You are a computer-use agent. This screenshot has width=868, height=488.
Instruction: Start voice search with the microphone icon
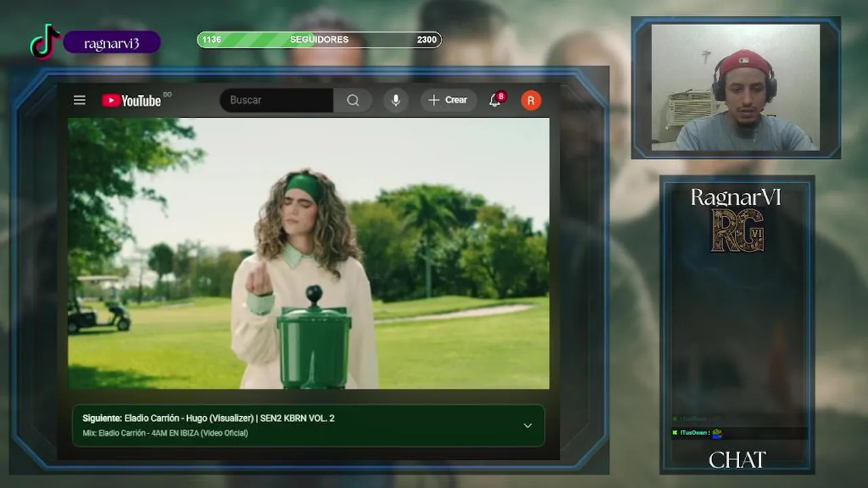(396, 100)
